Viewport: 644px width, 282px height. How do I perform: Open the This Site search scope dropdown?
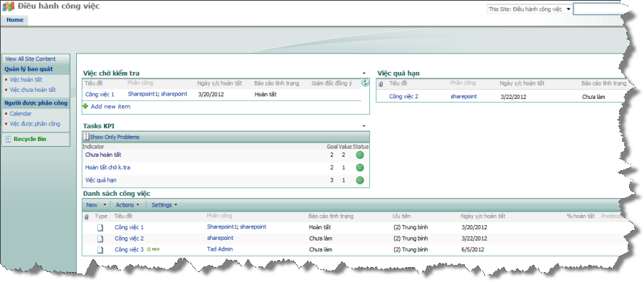click(x=529, y=9)
